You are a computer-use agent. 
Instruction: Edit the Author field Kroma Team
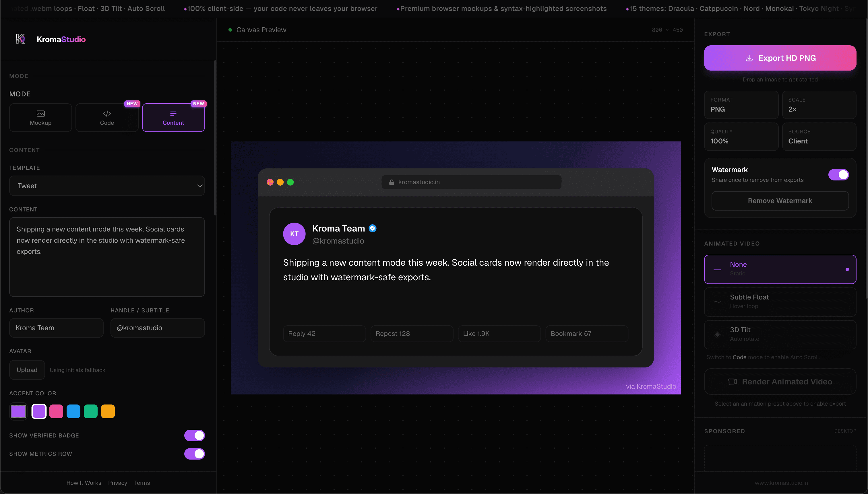[x=56, y=328]
